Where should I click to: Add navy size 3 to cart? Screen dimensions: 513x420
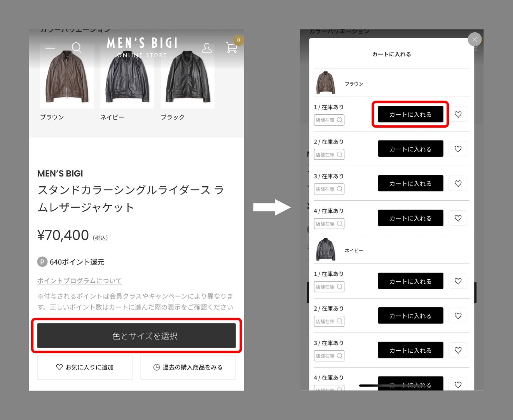tap(410, 350)
